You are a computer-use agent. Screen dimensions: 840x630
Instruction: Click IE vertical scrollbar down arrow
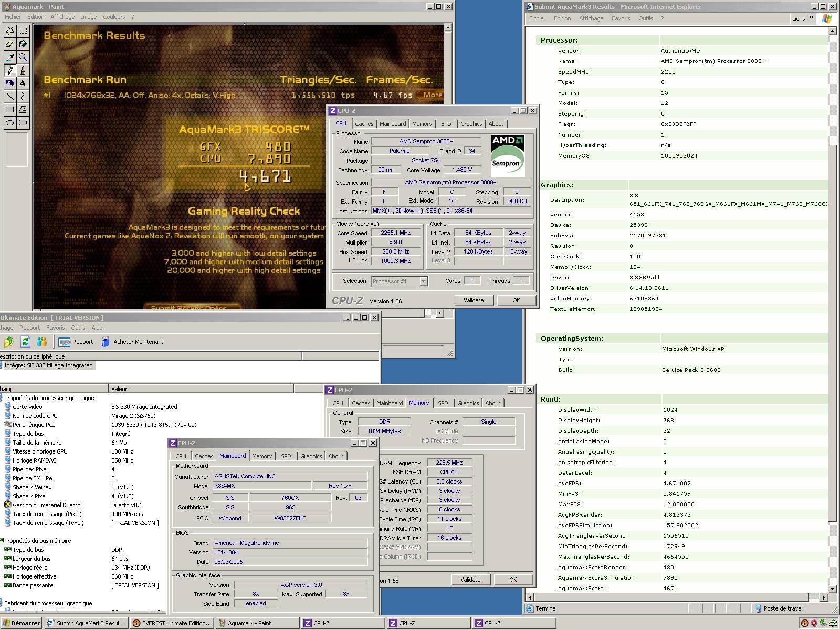[x=832, y=589]
